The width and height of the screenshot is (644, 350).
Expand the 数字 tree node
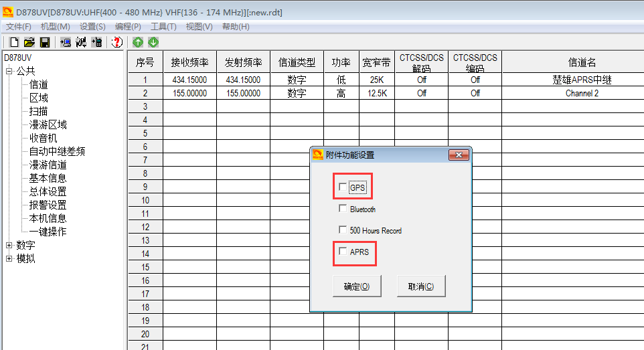[9, 246]
